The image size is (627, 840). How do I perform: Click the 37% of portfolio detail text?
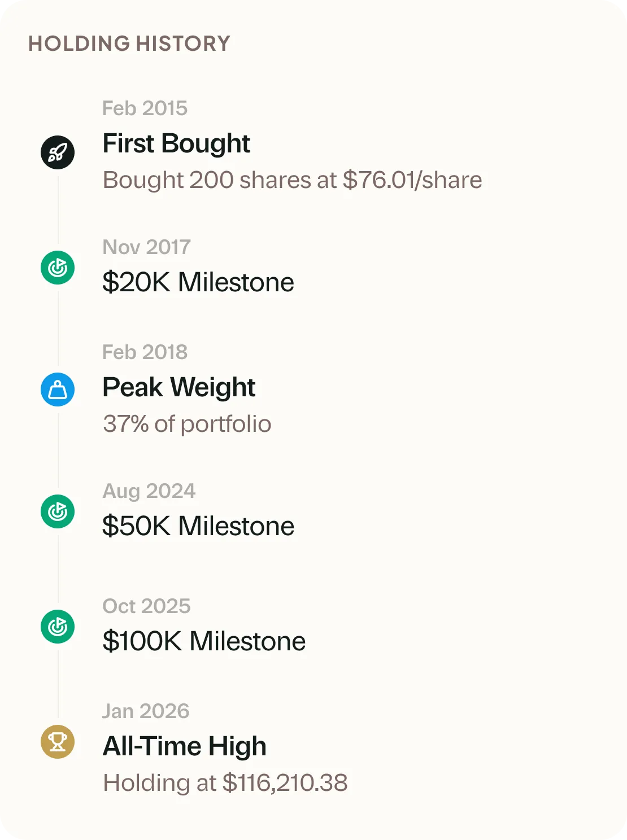(187, 424)
